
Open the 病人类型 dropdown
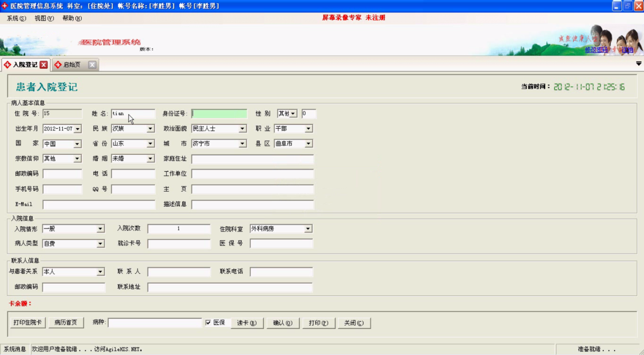pos(100,244)
